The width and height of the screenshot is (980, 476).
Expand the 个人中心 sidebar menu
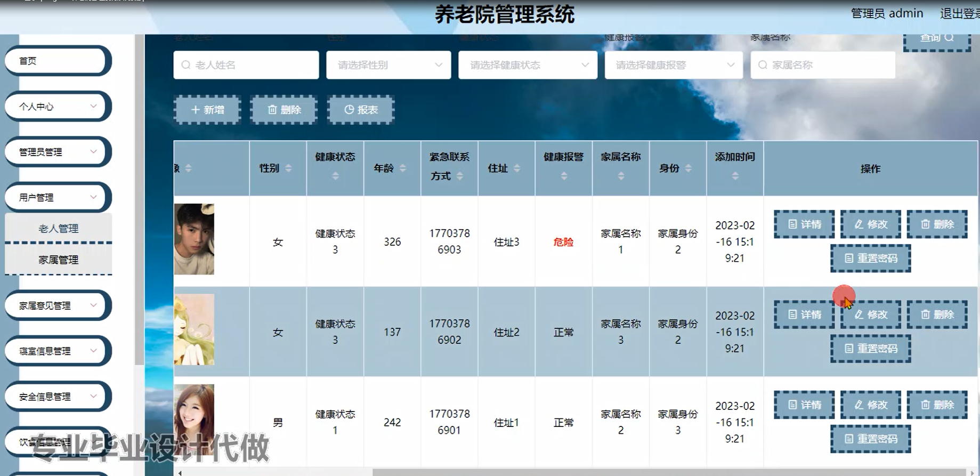57,106
